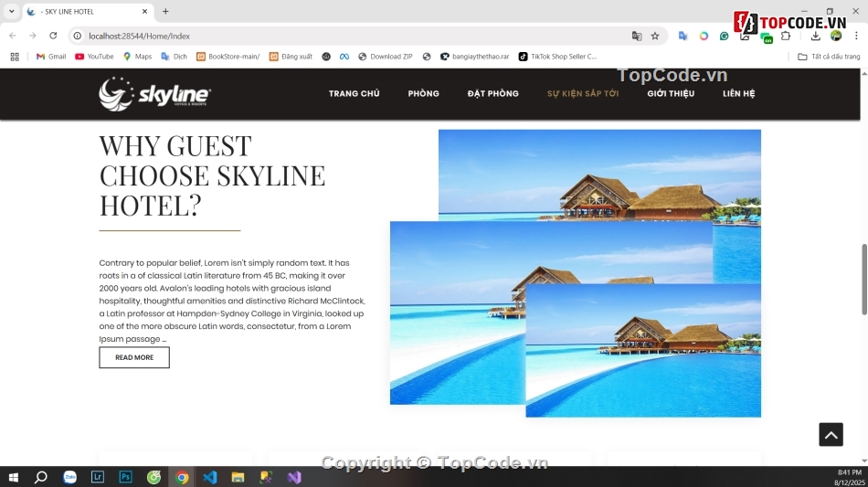Open Photoshop from the taskbar
This screenshot has height=487, width=868.
click(126, 477)
